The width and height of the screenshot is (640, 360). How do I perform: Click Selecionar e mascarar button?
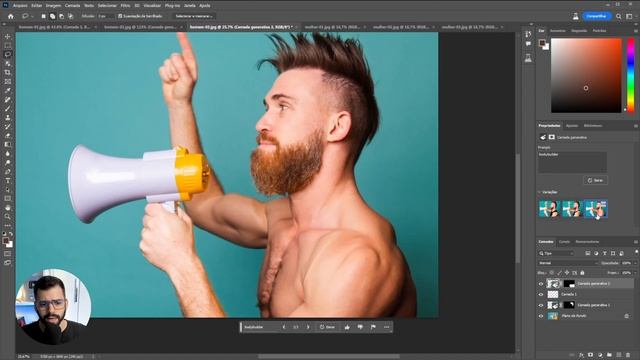coord(194,16)
